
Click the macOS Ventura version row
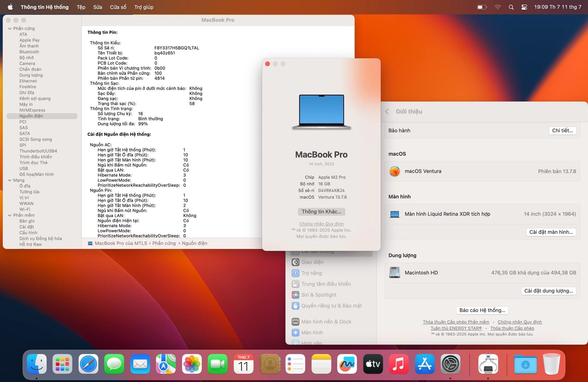[482, 171]
